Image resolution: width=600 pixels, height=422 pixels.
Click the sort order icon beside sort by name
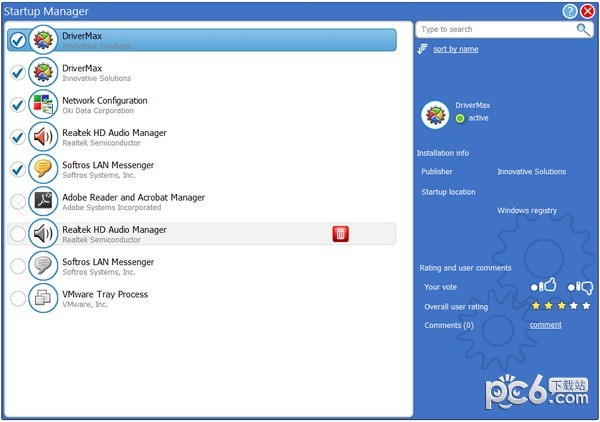click(x=423, y=49)
